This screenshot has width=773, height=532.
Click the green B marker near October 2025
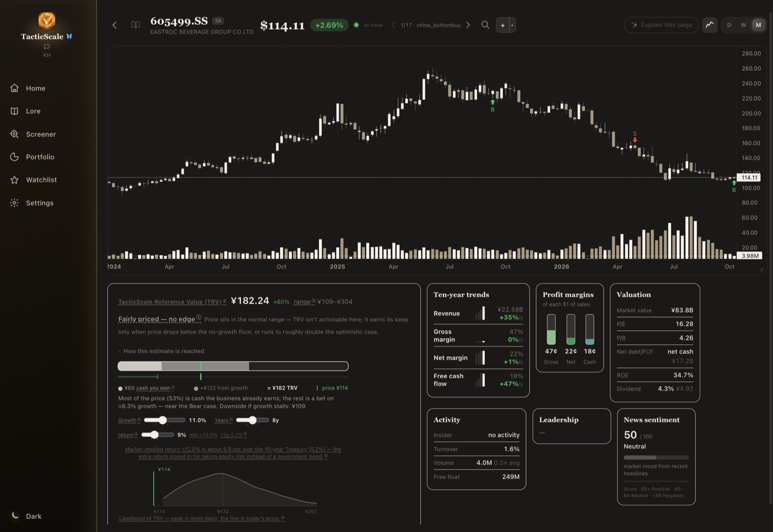493,106
